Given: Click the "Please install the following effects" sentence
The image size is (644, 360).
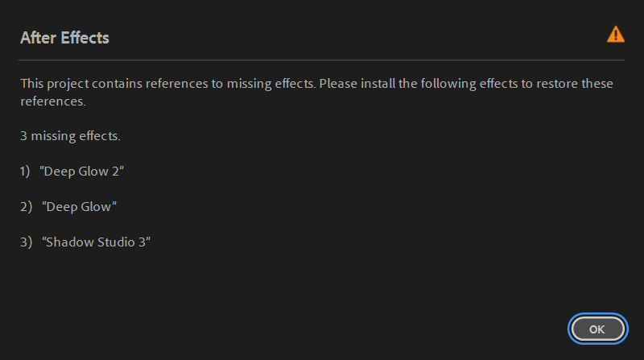Looking at the screenshot, I should (x=427, y=84).
